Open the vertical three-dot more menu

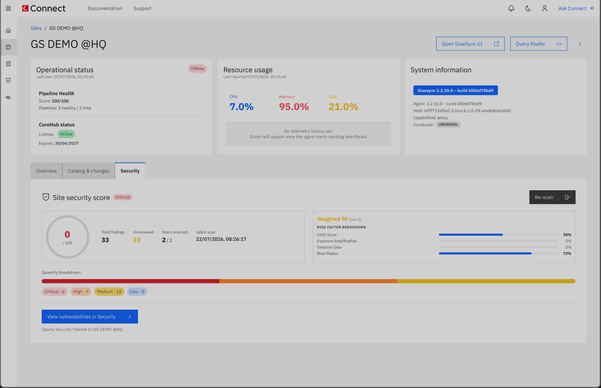pyautogui.click(x=580, y=44)
